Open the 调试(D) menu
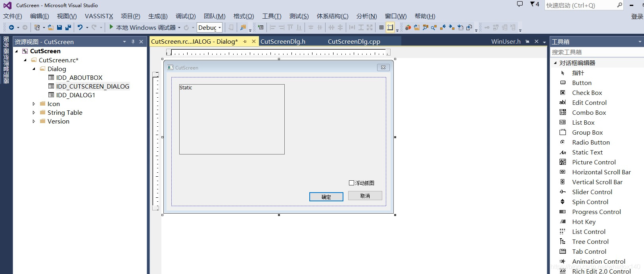The height and width of the screenshot is (274, 644). [186, 16]
